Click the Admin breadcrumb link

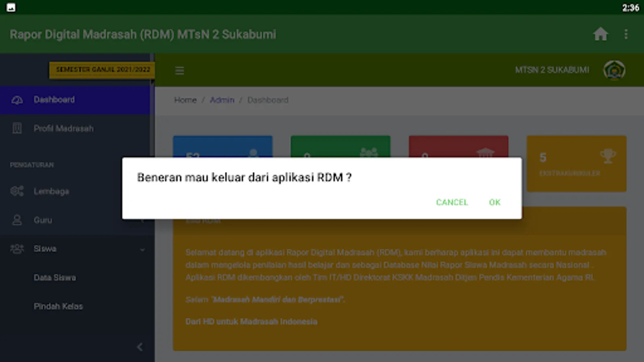[x=222, y=100]
